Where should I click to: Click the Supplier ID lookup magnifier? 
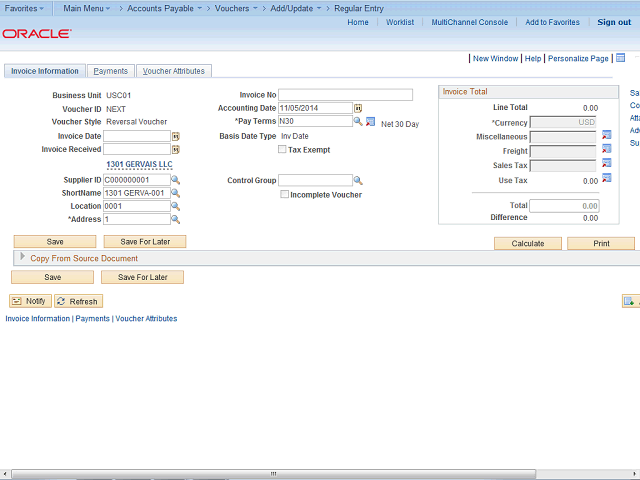pyautogui.click(x=176, y=181)
